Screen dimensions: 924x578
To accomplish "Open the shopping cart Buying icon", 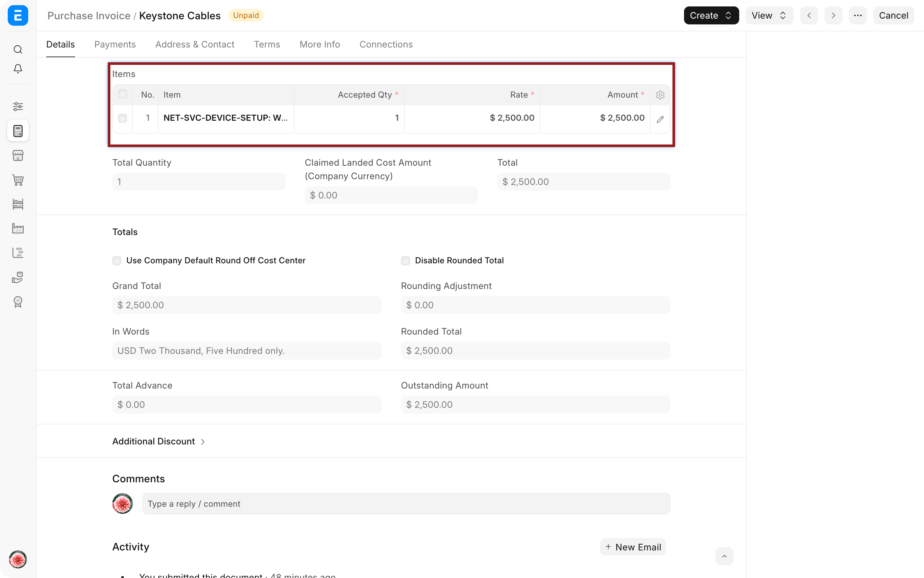I will tap(18, 180).
